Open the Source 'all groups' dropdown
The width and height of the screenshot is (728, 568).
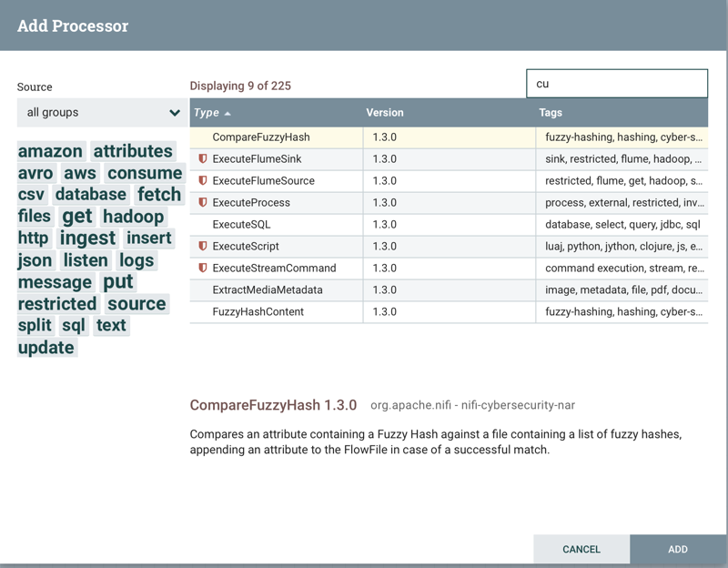(102, 113)
